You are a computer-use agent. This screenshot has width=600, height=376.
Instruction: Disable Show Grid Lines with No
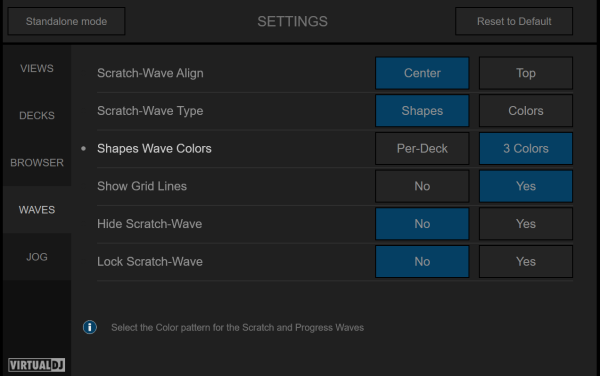(422, 186)
